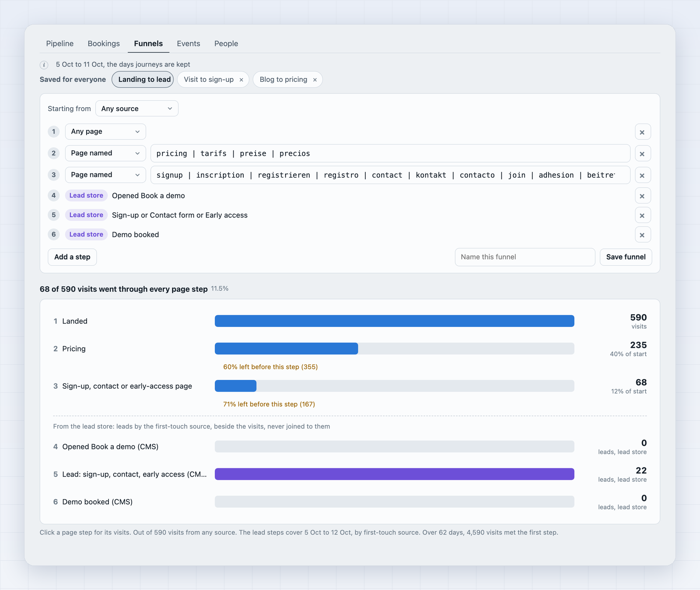Open the People tab

click(x=226, y=43)
